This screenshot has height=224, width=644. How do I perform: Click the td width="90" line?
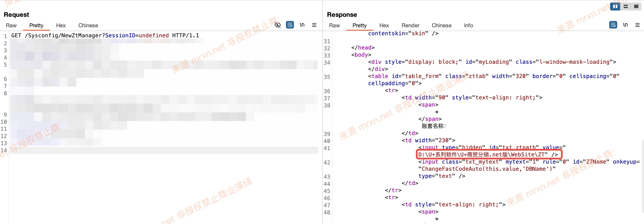point(472,98)
